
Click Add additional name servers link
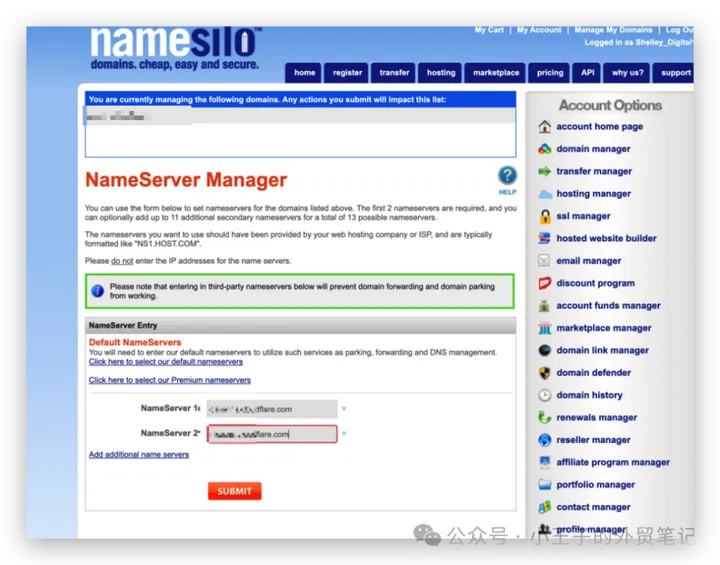[139, 454]
